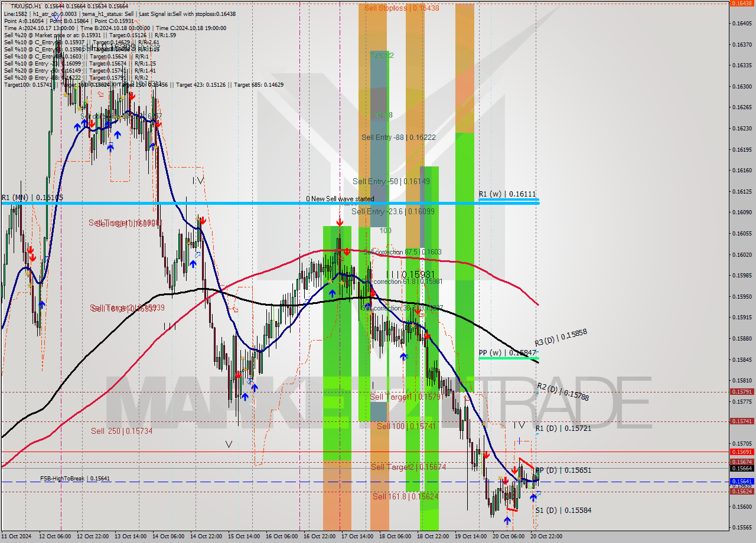Click the 'Sell Entry -88 | 0.16222' label
This screenshot has width=756, height=543.
click(x=399, y=138)
